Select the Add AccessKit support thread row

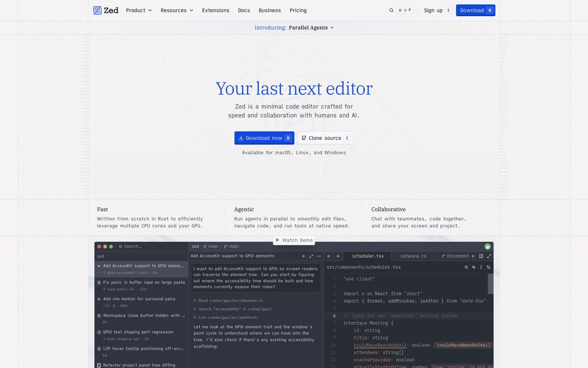click(x=141, y=269)
